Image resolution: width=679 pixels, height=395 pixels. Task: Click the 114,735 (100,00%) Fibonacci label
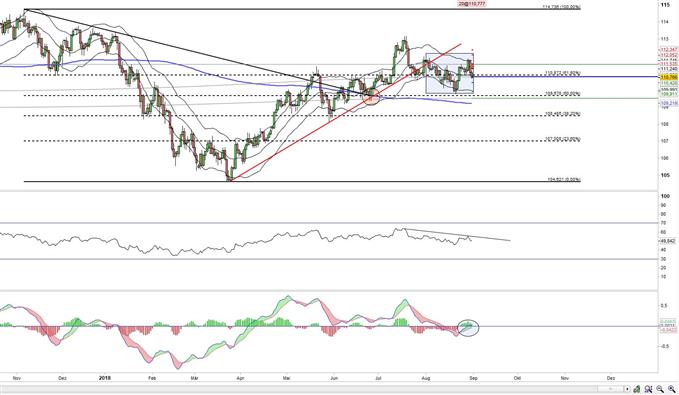click(562, 7)
